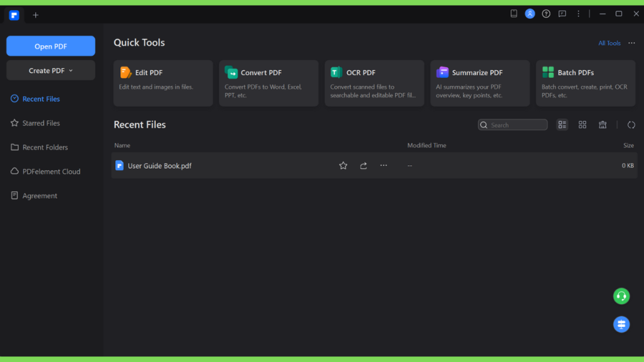Screen dimensions: 644x362
Task: Open a new tab with the plus icon
Action: (x=36, y=15)
